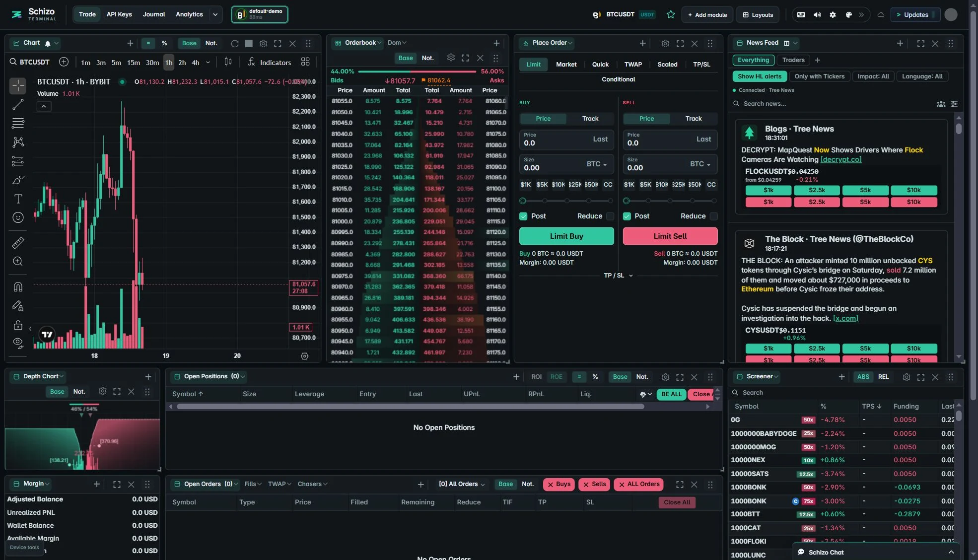Viewport: 978px width, 560px height.
Task: Click the lock drawings icon in chart sidebar
Action: [x=18, y=325]
